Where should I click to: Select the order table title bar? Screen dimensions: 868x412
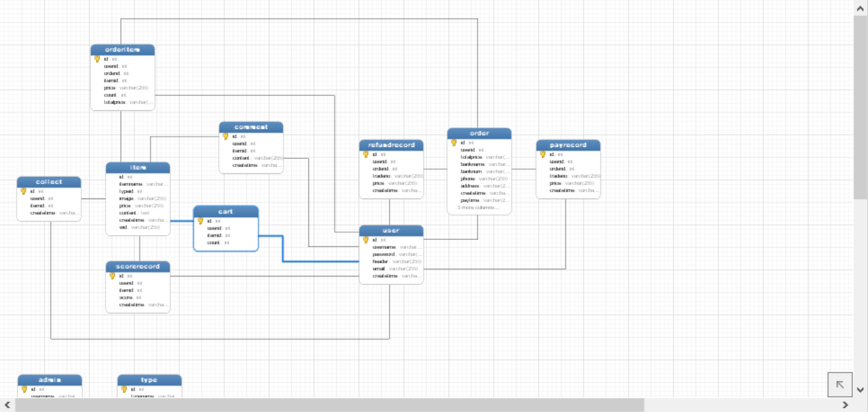[479, 133]
